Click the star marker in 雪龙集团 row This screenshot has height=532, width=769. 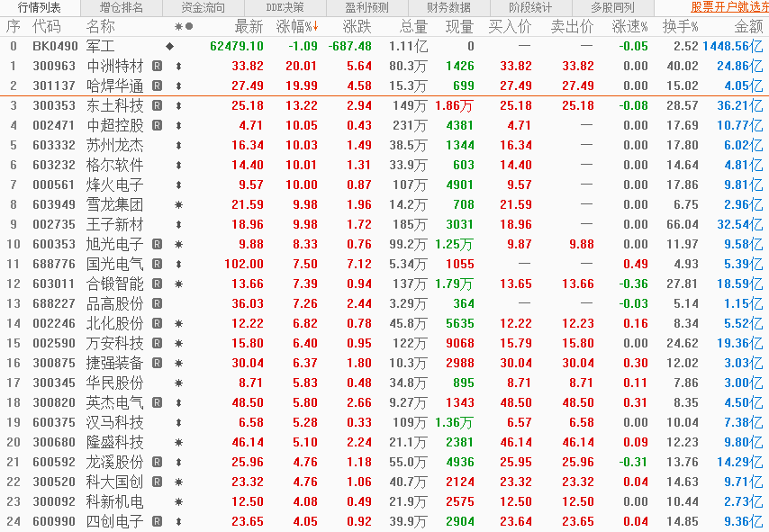[x=178, y=204]
